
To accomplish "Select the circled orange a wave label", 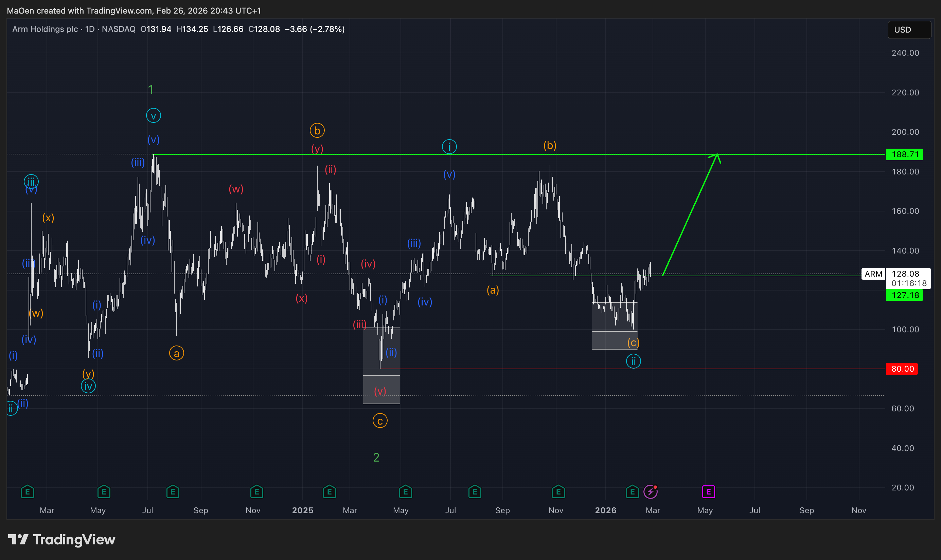I will pos(176,354).
